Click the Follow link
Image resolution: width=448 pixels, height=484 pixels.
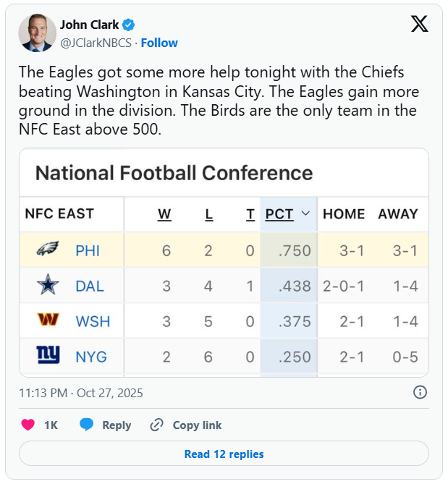pos(159,43)
